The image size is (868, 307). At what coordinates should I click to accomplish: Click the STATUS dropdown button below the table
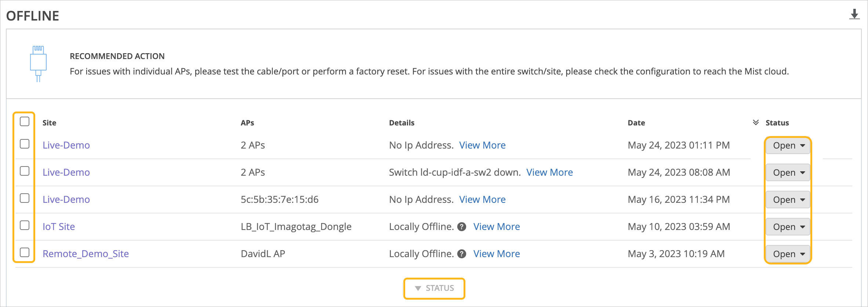click(434, 288)
